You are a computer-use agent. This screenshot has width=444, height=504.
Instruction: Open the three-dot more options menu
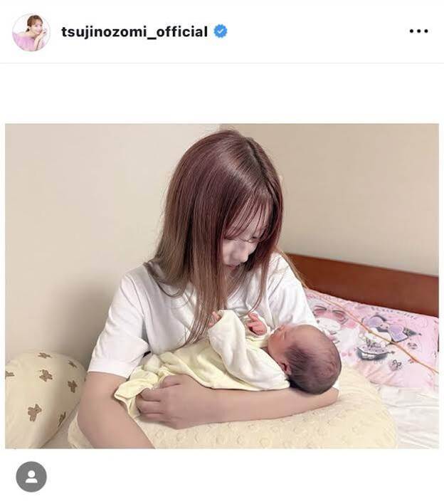pyautogui.click(x=418, y=31)
